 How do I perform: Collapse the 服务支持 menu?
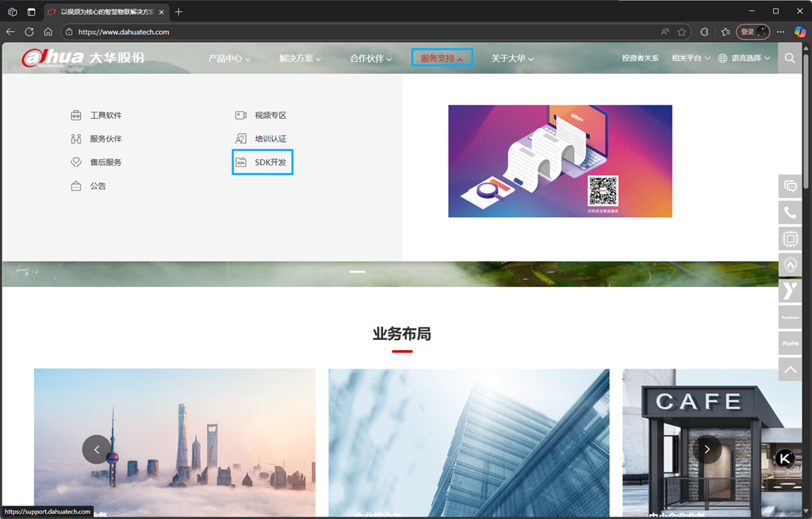tap(442, 59)
